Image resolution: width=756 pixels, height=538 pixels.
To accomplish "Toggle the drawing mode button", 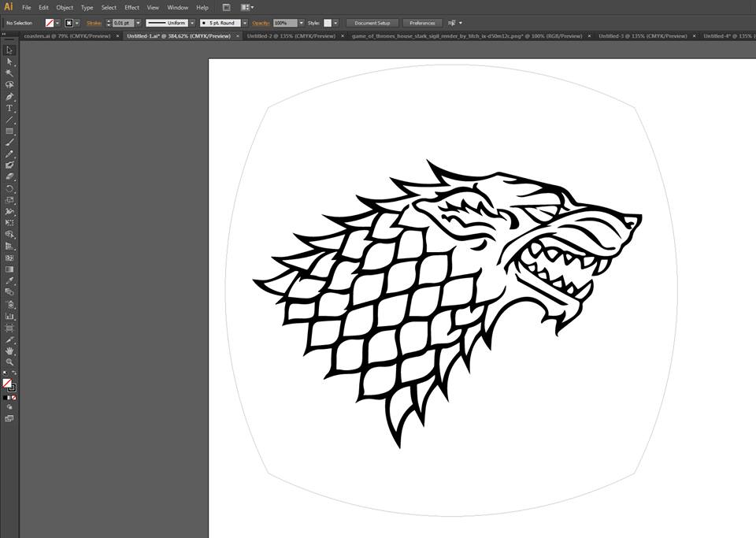I will coord(9,407).
